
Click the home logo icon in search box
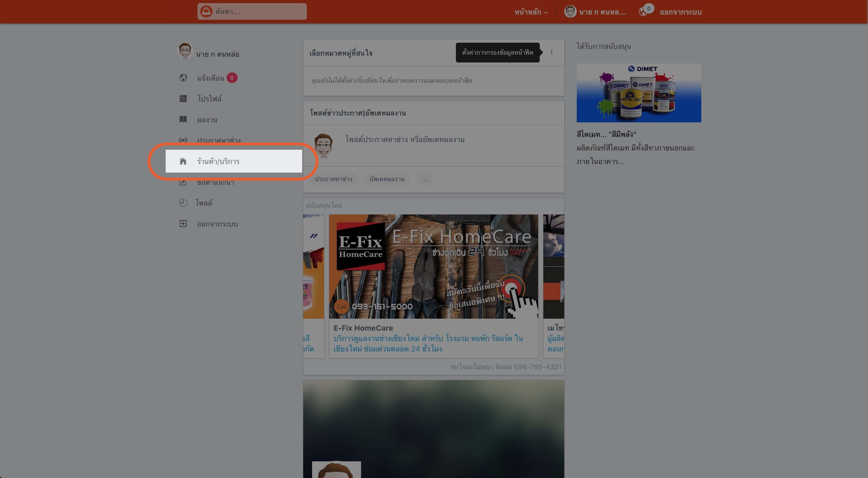206,11
